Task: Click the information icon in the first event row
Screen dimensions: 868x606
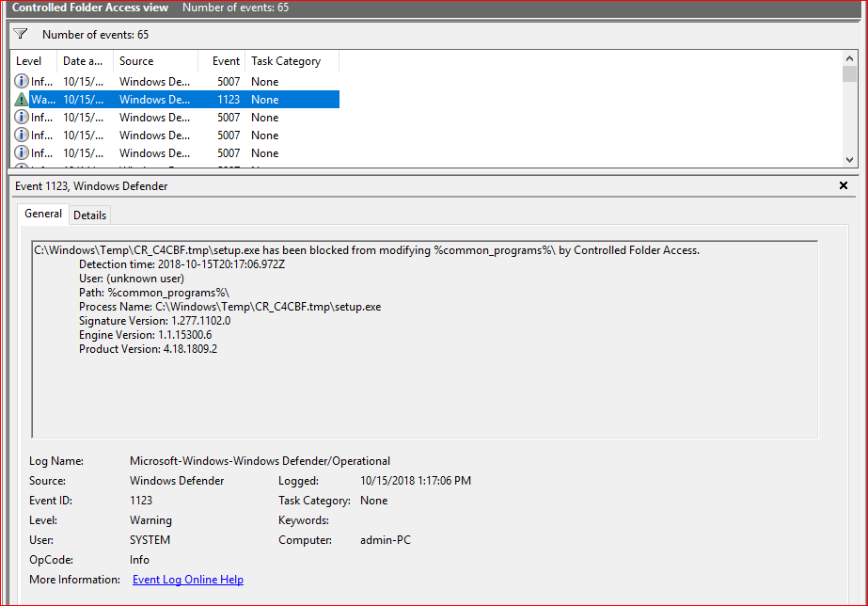Action: (21, 82)
